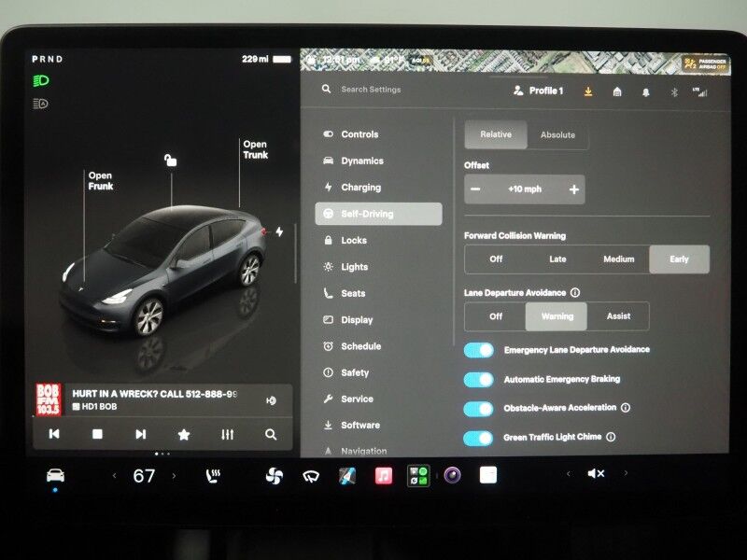Open the Software settings menu
The image size is (747, 560).
pyautogui.click(x=352, y=425)
